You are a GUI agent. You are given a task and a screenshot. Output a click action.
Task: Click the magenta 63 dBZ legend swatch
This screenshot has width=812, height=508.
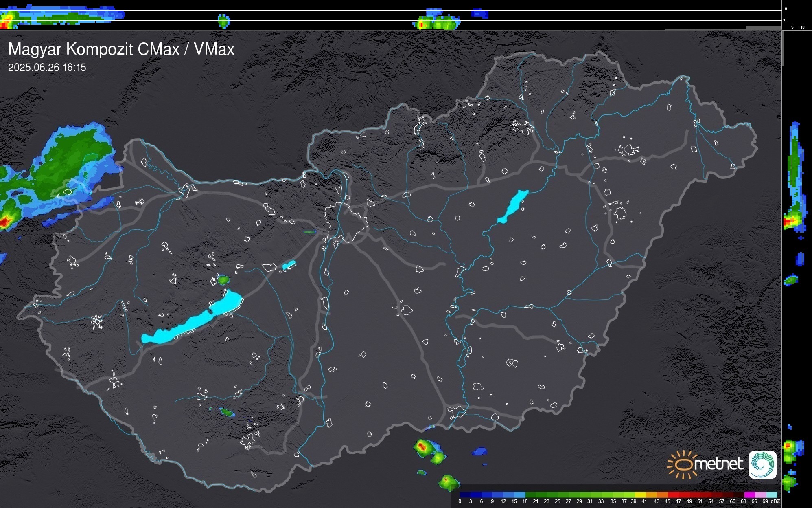749,495
